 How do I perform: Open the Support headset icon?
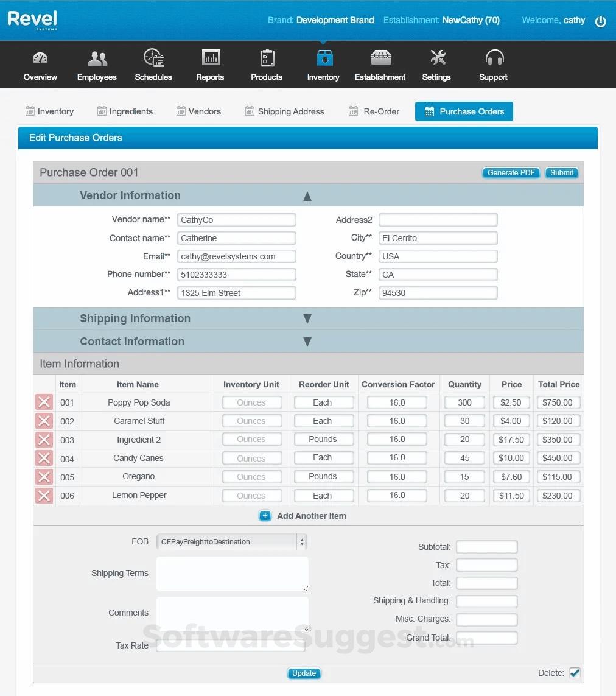493,59
